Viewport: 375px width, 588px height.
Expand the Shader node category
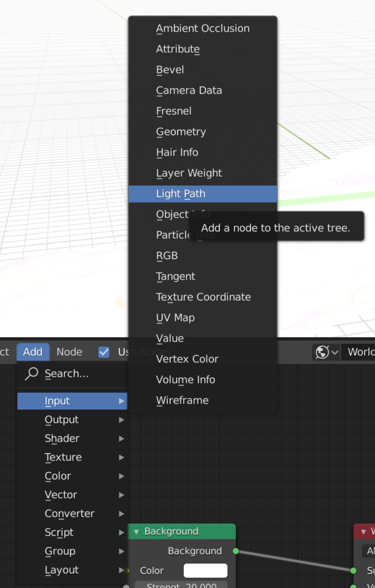tap(72, 438)
